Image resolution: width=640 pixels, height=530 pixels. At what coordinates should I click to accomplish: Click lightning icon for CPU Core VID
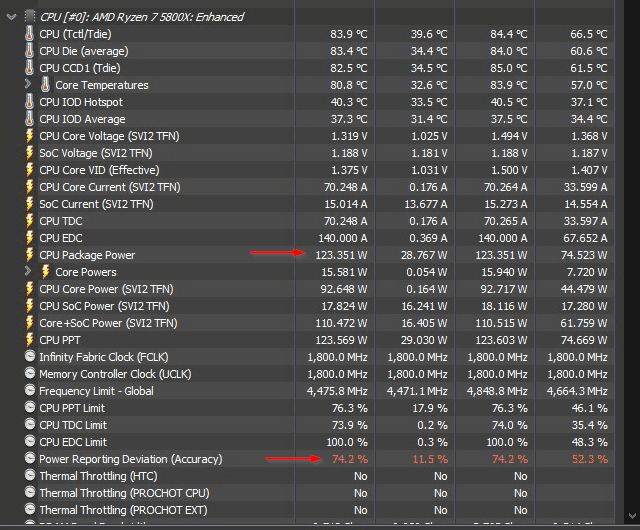click(x=29, y=170)
